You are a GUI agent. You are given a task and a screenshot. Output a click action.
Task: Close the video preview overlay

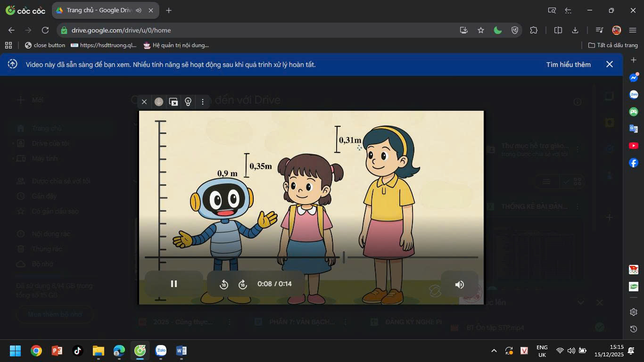tap(144, 102)
